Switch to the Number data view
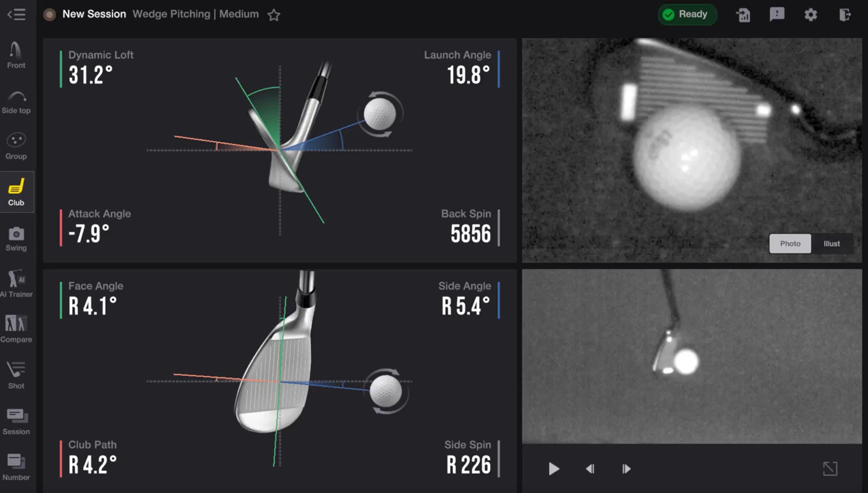This screenshot has height=493, width=868. [16, 467]
